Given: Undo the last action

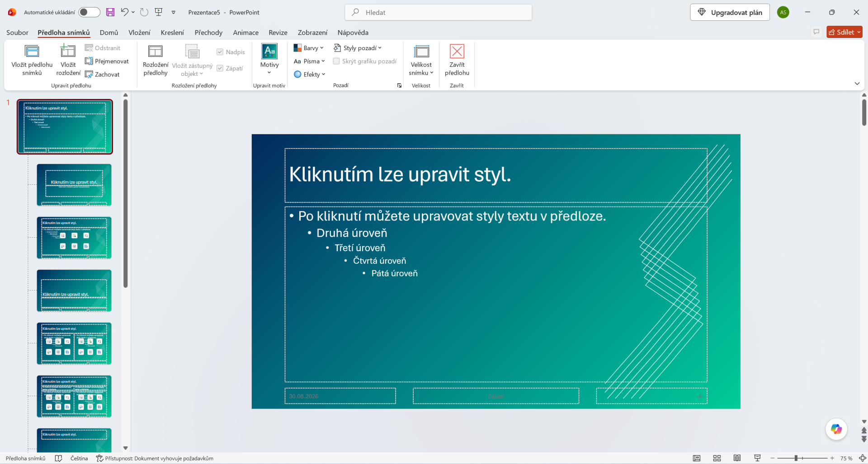Looking at the screenshot, I should point(125,12).
